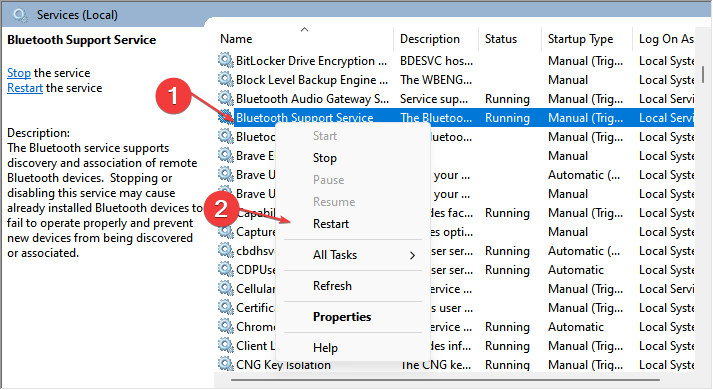Select the BitLocker Drive Encryption service row
The image size is (713, 390).
click(x=456, y=60)
